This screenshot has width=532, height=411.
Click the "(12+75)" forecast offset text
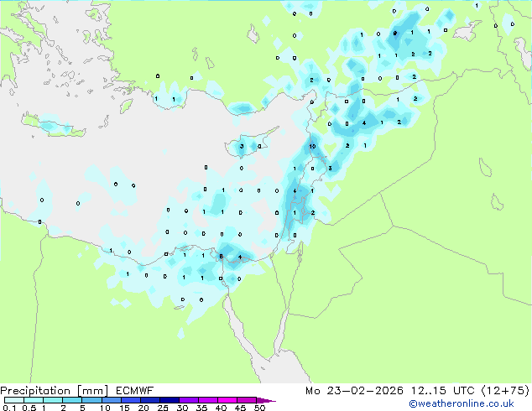(505, 391)
